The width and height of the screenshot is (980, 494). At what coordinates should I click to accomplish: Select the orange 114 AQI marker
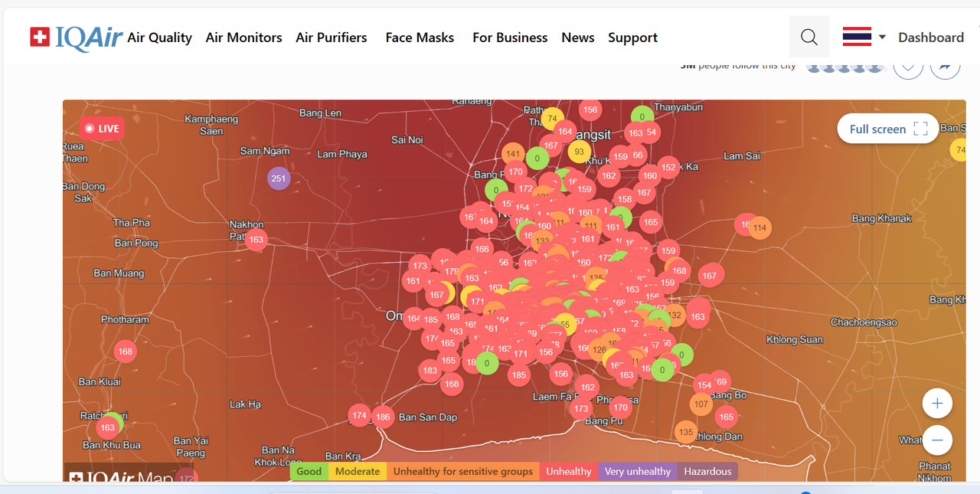click(759, 227)
